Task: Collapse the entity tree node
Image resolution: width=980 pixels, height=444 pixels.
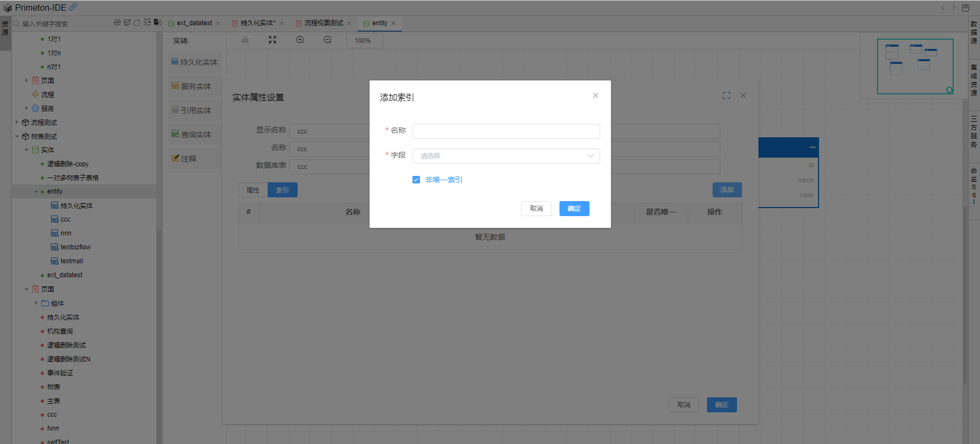Action: point(36,191)
